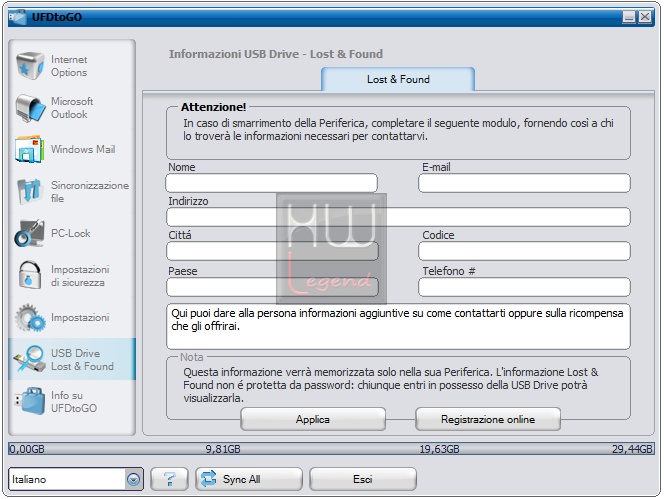This screenshot has height=499, width=664.
Task: Click the Codice input field
Action: pyautogui.click(x=524, y=251)
